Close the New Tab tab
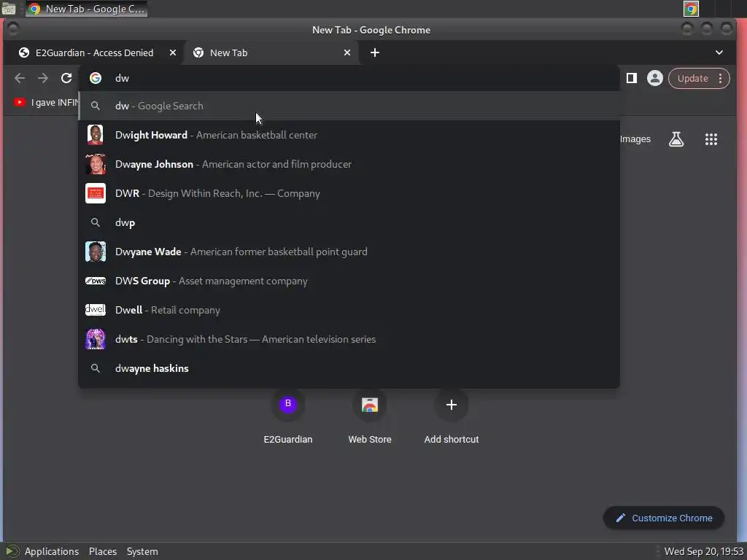 (x=347, y=52)
